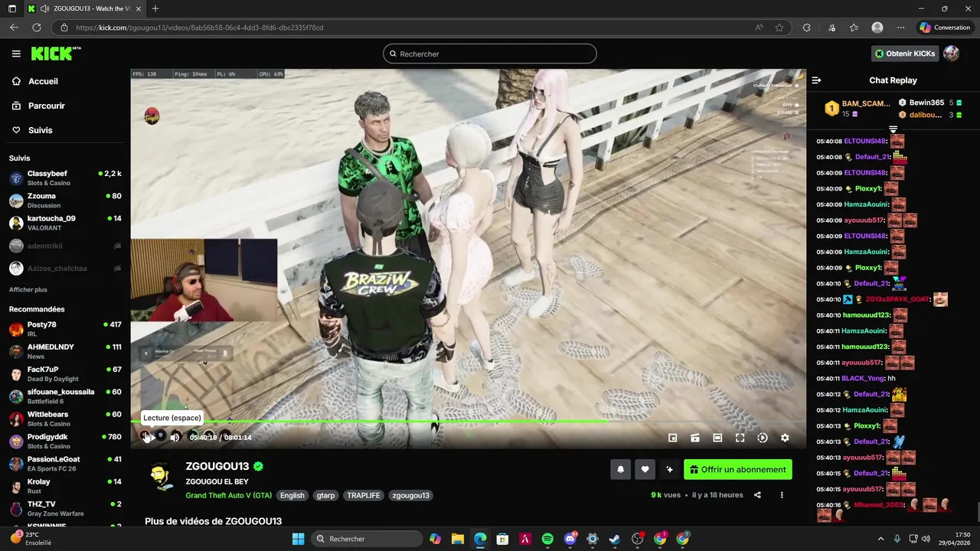
Task: Click the browser back arrow
Action: click(14, 28)
